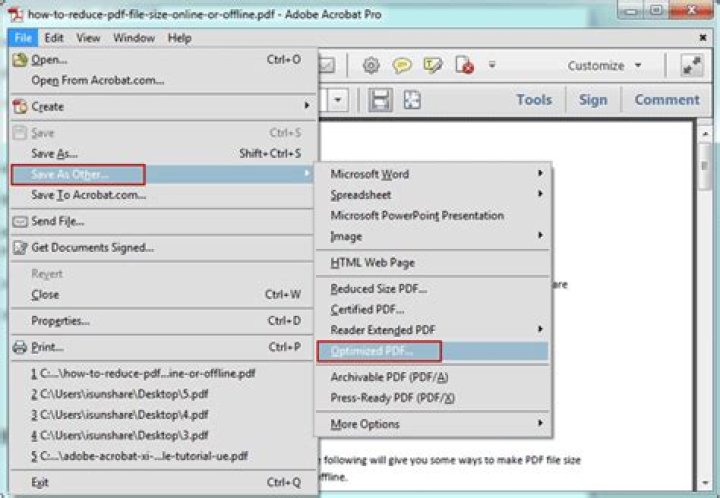Screen dimensions: 720x498
Task: Open the Edit menu
Action: click(x=54, y=38)
